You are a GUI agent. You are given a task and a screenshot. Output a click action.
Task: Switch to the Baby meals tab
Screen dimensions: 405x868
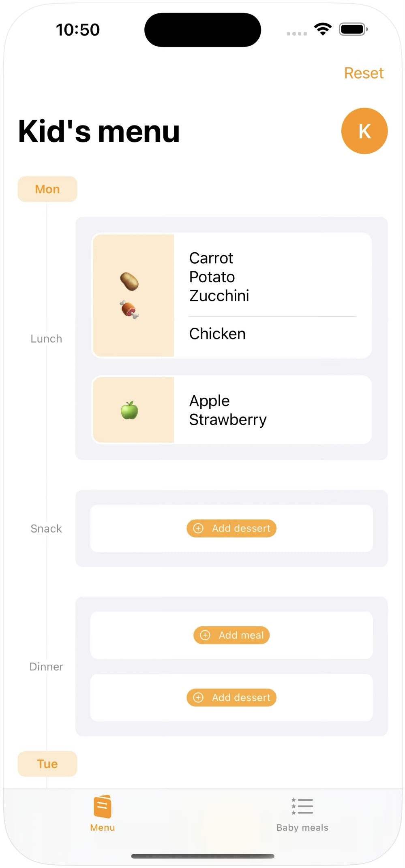[x=302, y=813]
